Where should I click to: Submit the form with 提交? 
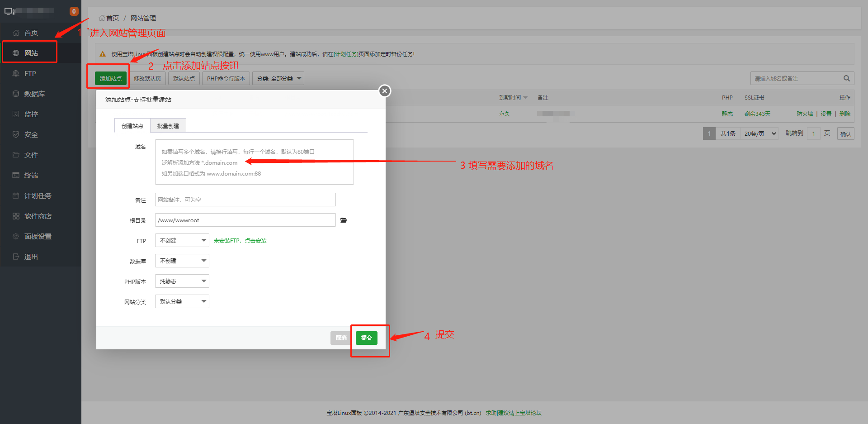(x=367, y=338)
